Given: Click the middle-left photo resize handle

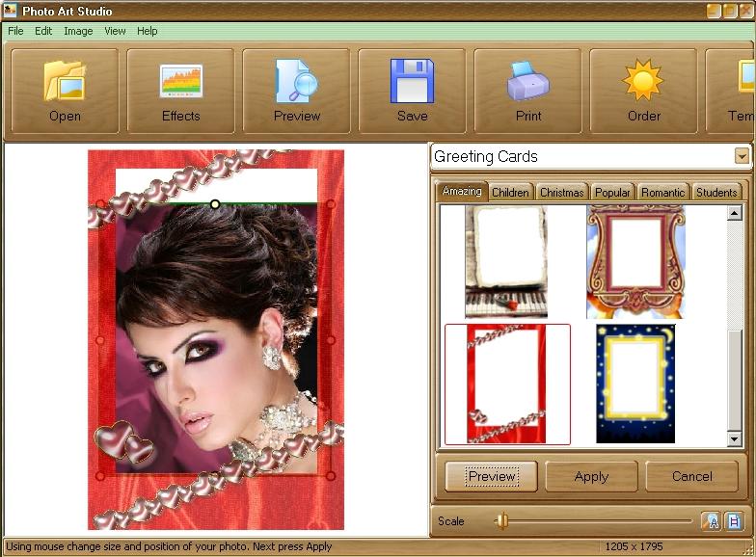Looking at the screenshot, I should click(x=100, y=340).
